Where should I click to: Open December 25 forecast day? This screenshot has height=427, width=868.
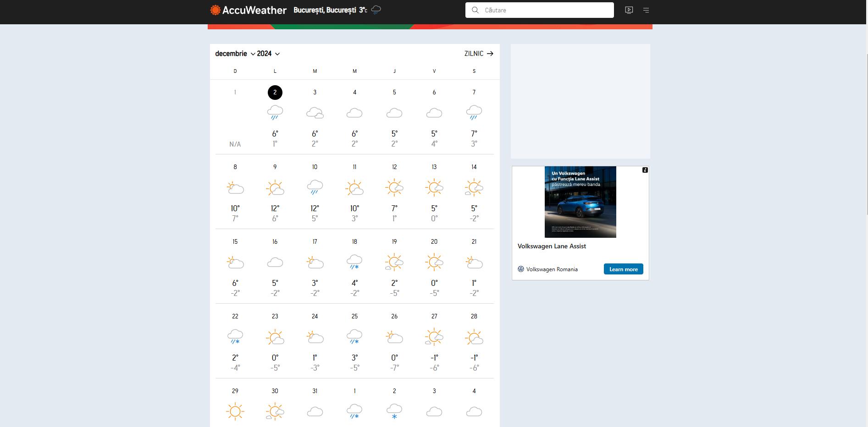pos(354,341)
